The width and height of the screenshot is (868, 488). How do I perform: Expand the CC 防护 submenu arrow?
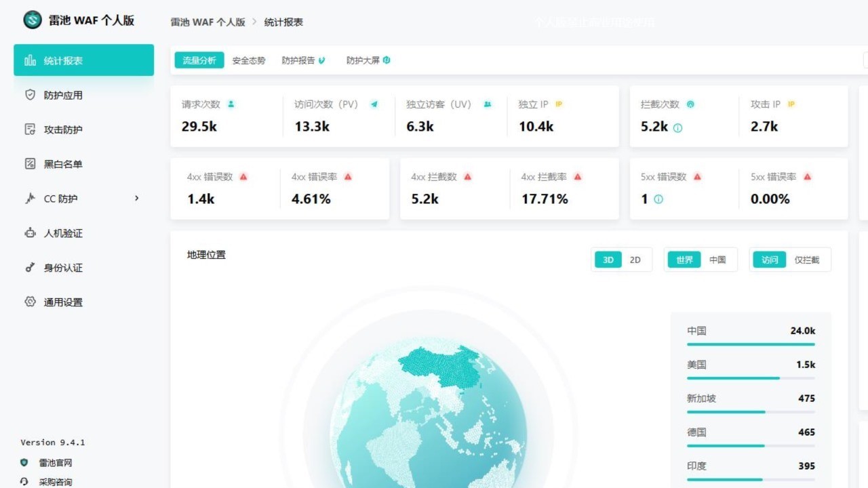coord(137,199)
